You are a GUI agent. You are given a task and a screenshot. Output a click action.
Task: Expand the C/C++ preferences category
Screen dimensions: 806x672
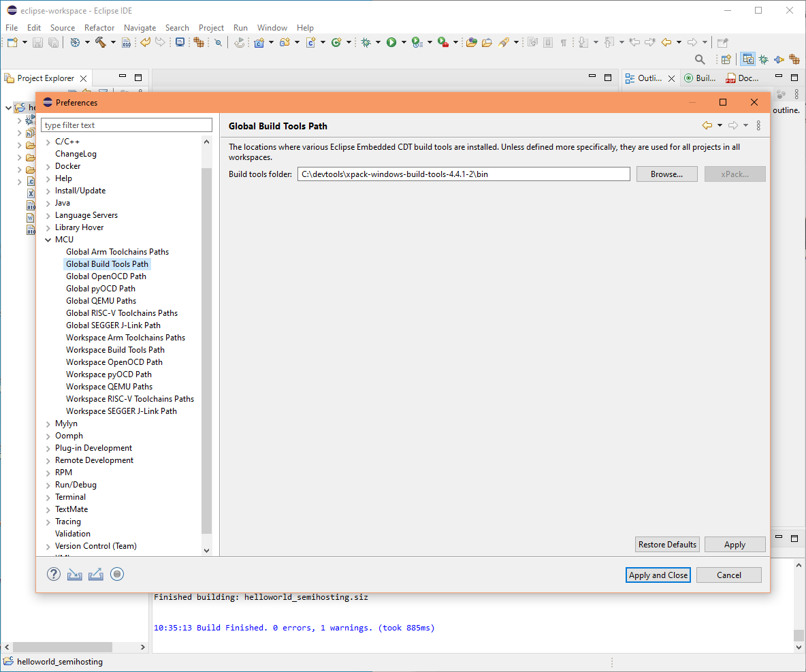click(48, 142)
